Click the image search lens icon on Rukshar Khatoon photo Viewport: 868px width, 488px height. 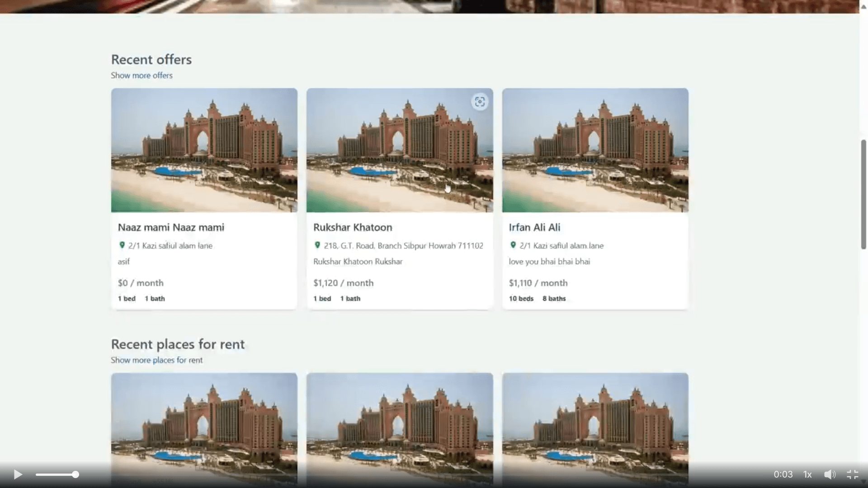click(480, 102)
